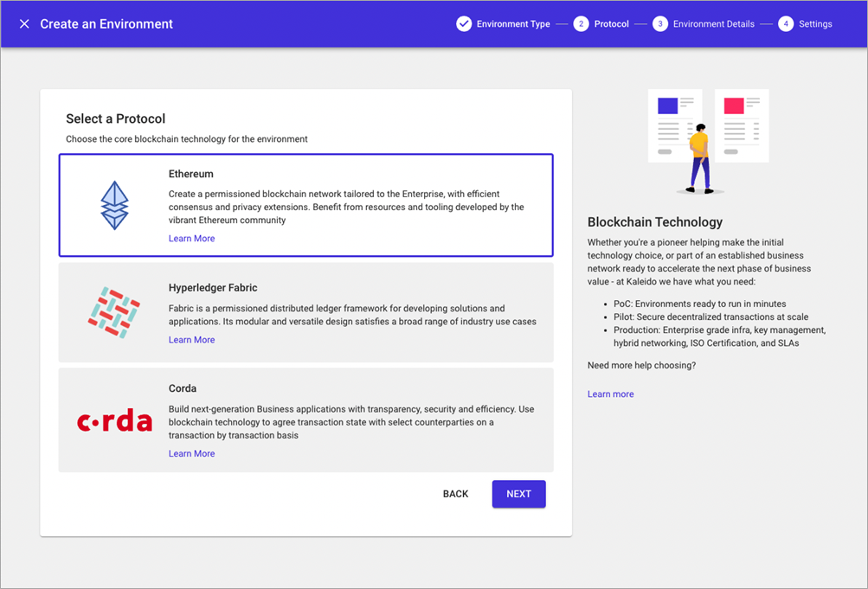Viewport: 868px width, 589px height.
Task: Click the Hyperledger Fabric logo
Action: (114, 312)
